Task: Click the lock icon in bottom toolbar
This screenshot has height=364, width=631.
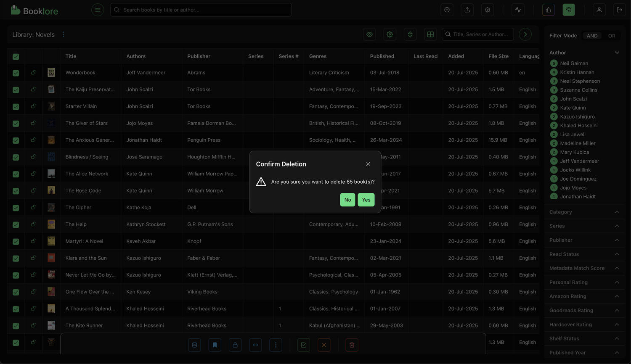Action: click(x=235, y=345)
